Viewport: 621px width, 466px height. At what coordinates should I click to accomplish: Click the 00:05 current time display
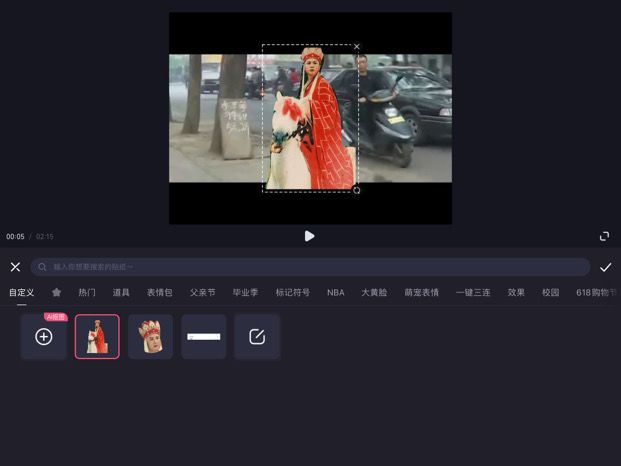(15, 236)
